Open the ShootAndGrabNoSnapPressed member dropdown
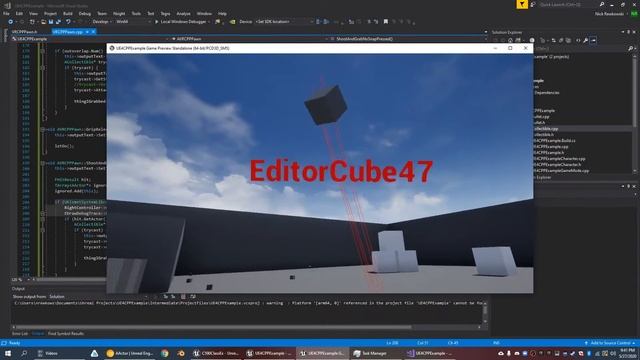 tap(408, 39)
